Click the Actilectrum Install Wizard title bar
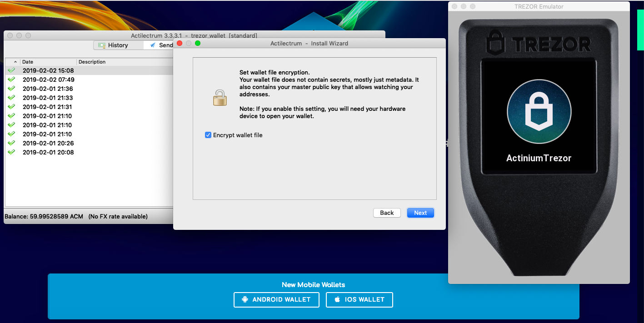This screenshot has width=644, height=323. point(309,44)
